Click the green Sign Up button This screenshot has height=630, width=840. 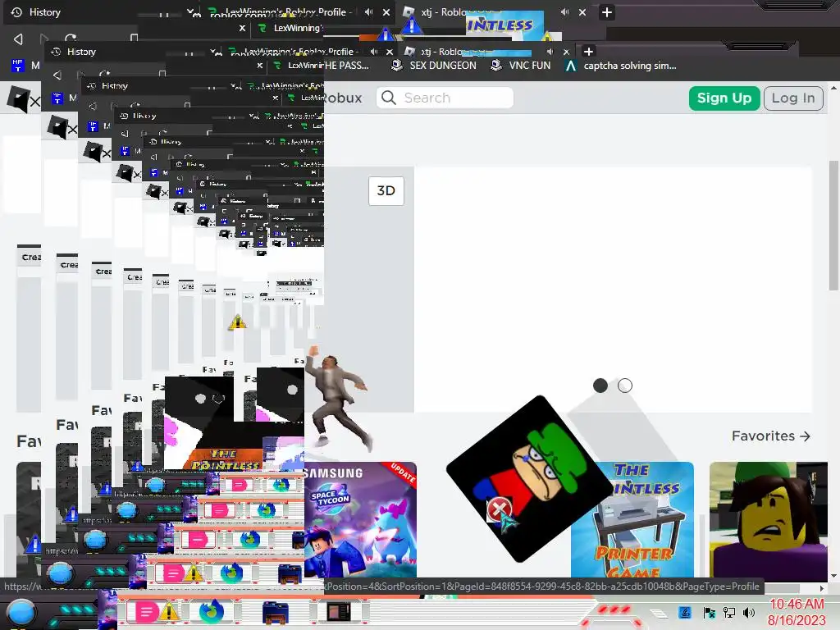724,98
